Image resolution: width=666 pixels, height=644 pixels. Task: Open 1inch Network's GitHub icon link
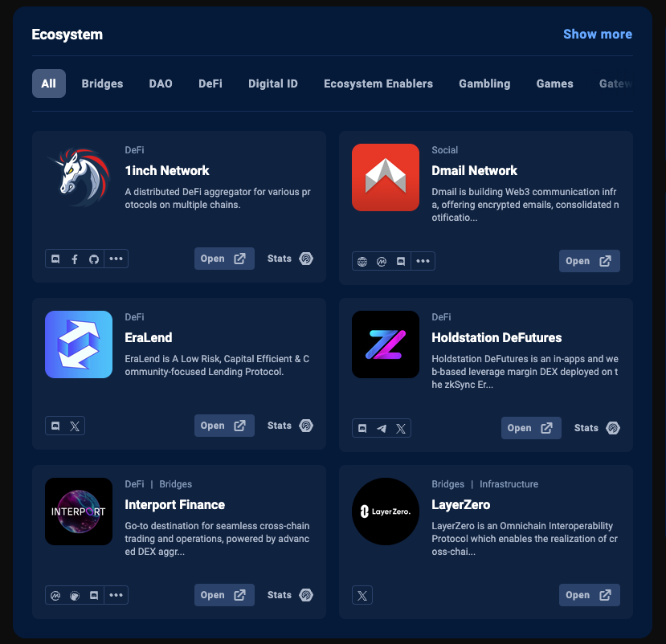click(94, 259)
